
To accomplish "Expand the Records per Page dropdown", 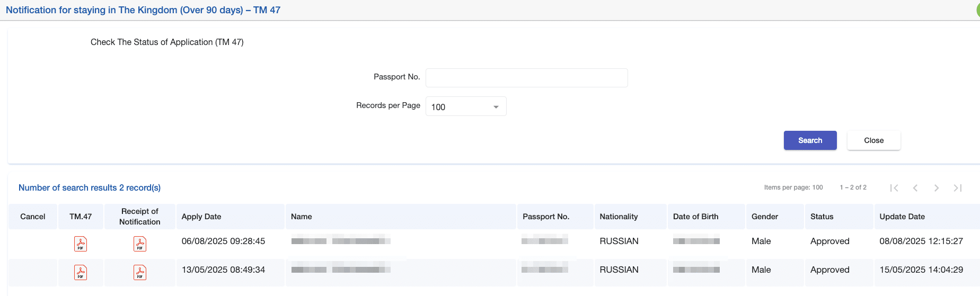I will (466, 106).
